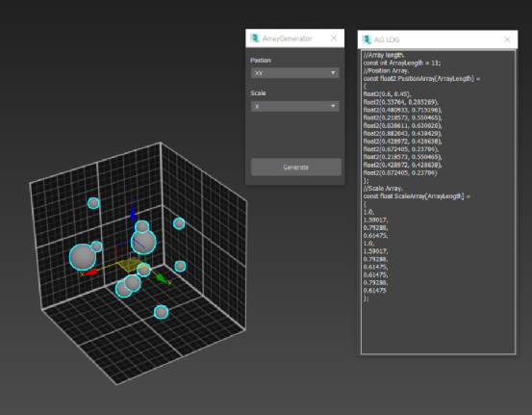
Task: Click the ArrayGenerator title bar icon
Action: (x=255, y=39)
